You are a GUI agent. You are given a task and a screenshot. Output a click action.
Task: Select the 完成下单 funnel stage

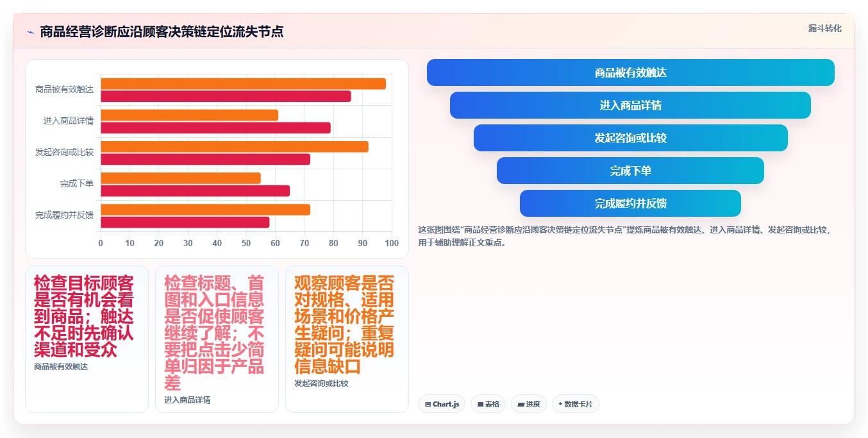[x=631, y=171]
